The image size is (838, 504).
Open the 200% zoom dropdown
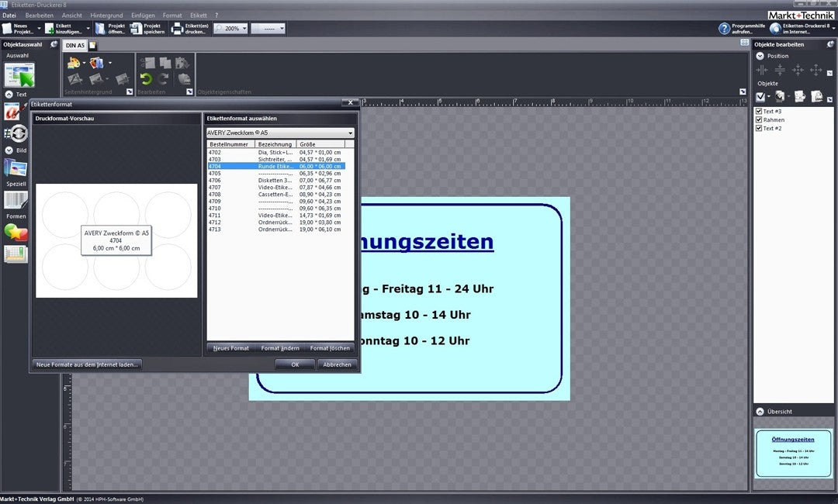[x=244, y=28]
